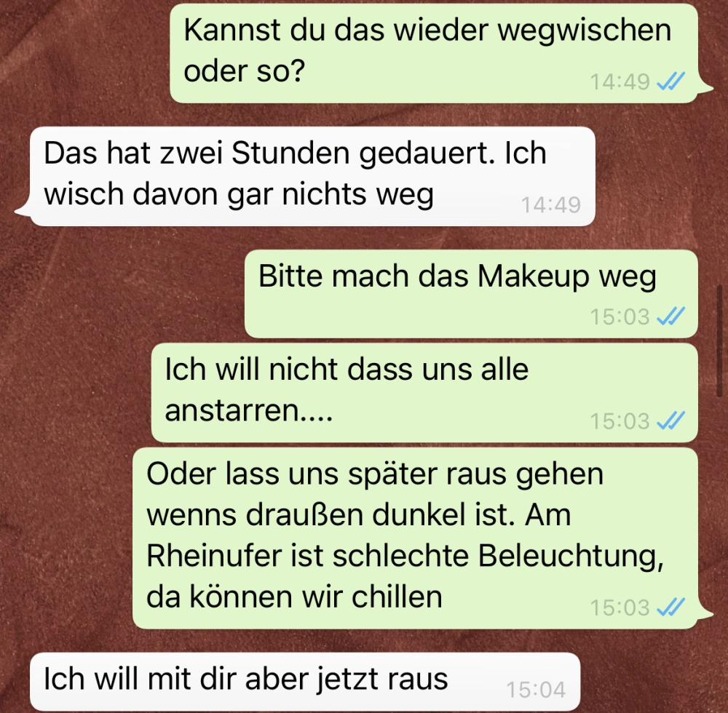Click 'oder so?' text in the first bubble
Screen dimensions: 728x713
(x=244, y=71)
